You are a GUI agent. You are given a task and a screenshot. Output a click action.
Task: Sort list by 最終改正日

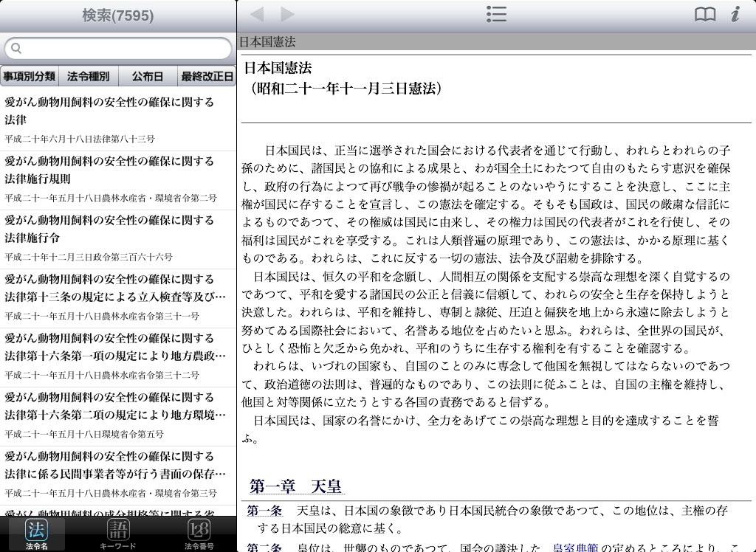pos(207,76)
